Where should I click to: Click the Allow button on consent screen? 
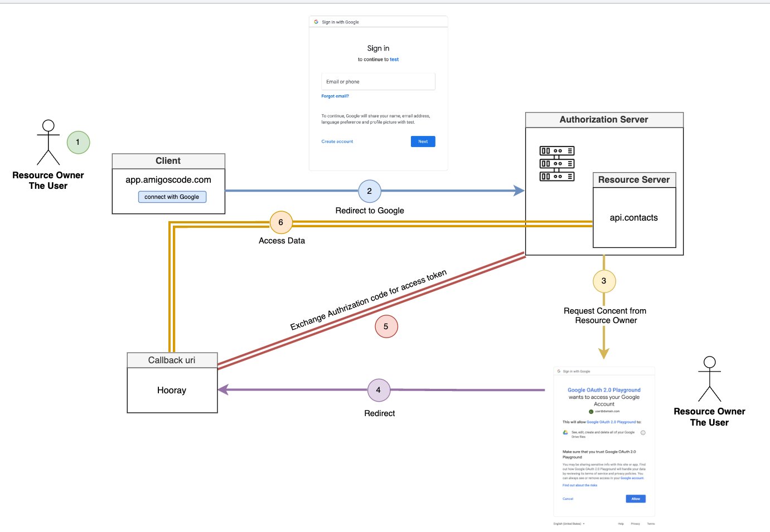click(636, 499)
